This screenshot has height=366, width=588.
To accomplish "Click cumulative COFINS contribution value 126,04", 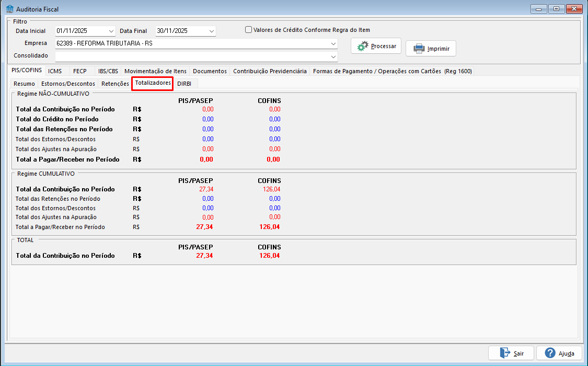I will [271, 189].
